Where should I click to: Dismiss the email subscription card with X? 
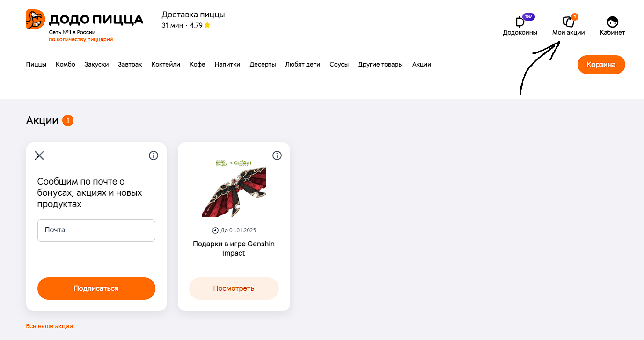39,155
